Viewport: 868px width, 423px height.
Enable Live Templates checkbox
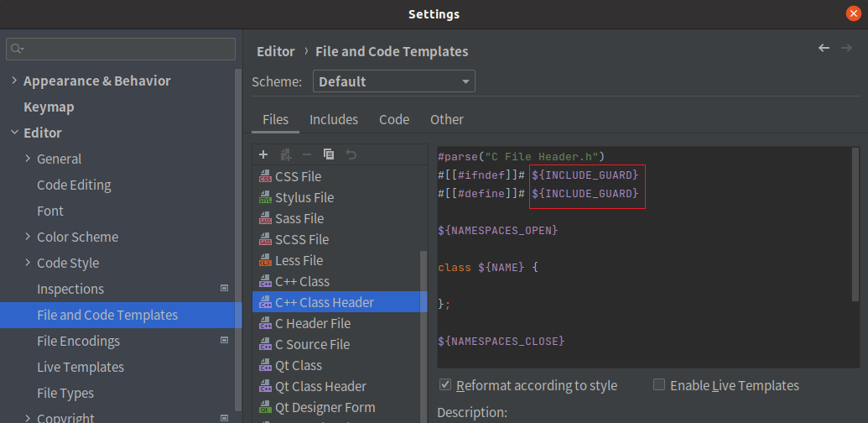tap(658, 384)
